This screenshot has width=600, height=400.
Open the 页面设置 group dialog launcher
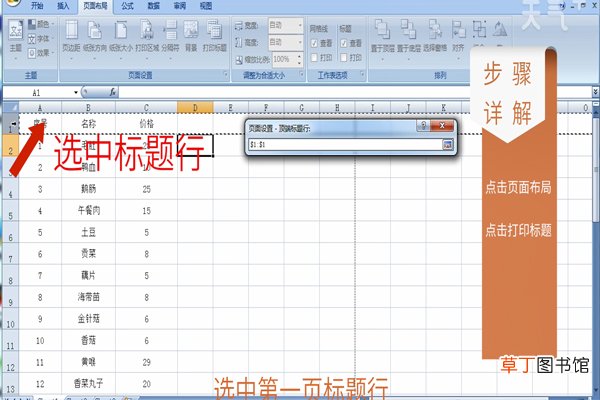tap(225, 75)
